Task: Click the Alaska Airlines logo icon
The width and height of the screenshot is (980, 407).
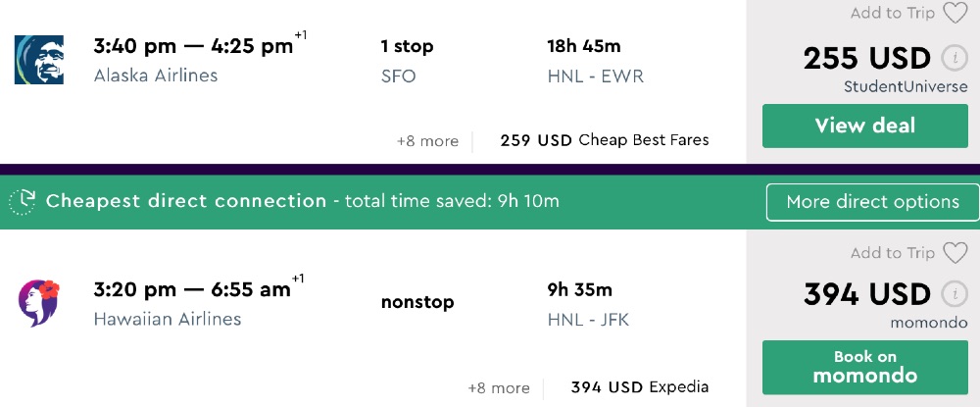Action: click(39, 60)
